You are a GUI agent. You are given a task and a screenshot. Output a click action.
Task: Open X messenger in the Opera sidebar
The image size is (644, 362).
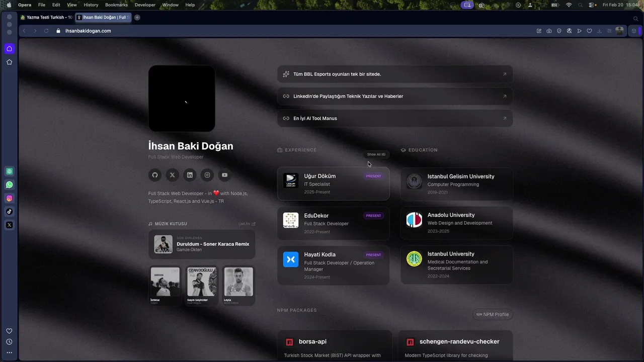[x=9, y=225]
